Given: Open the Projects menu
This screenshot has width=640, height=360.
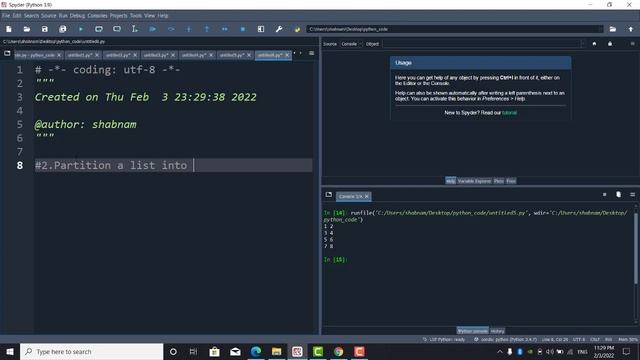Looking at the screenshot, I should 118,16.
